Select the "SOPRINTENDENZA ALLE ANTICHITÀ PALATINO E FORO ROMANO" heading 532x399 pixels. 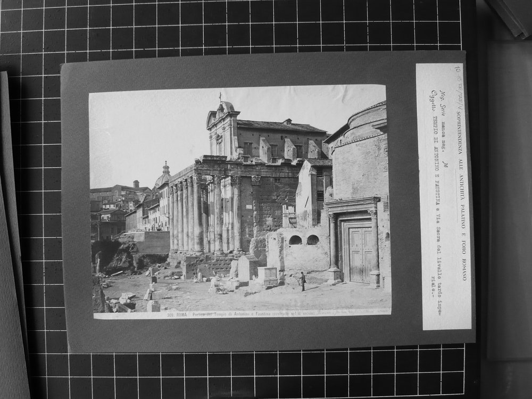click(461, 196)
